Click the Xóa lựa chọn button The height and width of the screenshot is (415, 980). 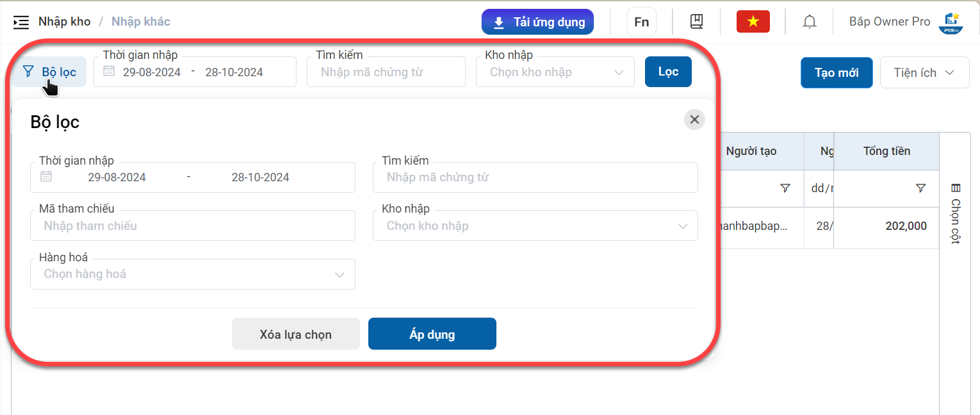click(x=296, y=334)
